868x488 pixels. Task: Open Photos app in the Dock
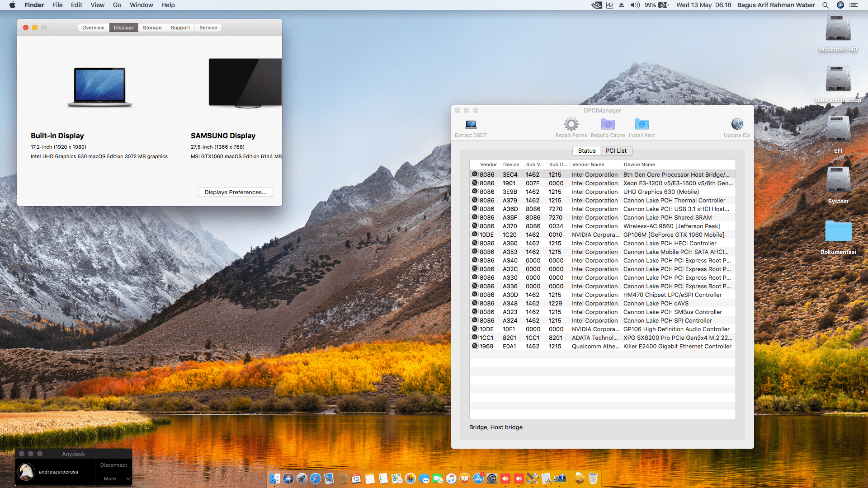coord(410,479)
